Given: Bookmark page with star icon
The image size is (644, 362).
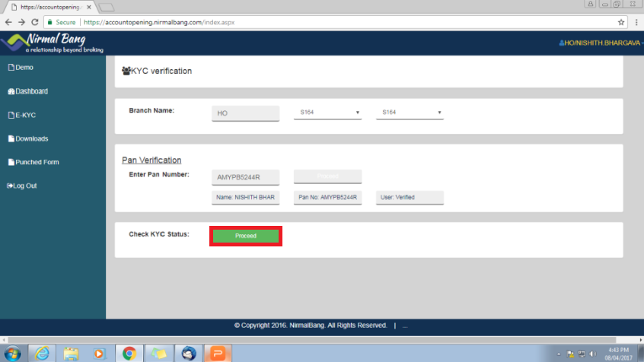Looking at the screenshot, I should coord(621,22).
